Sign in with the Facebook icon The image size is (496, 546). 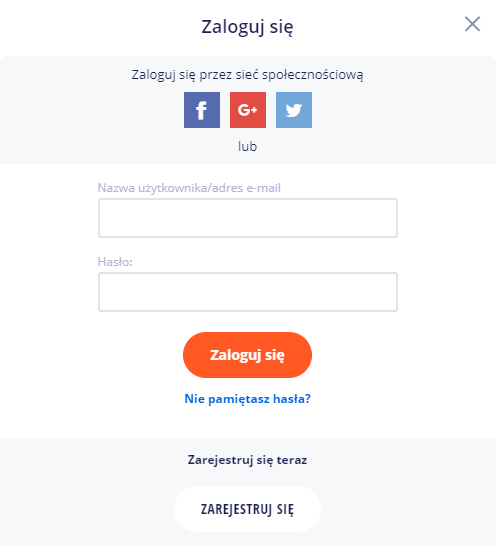coord(202,110)
